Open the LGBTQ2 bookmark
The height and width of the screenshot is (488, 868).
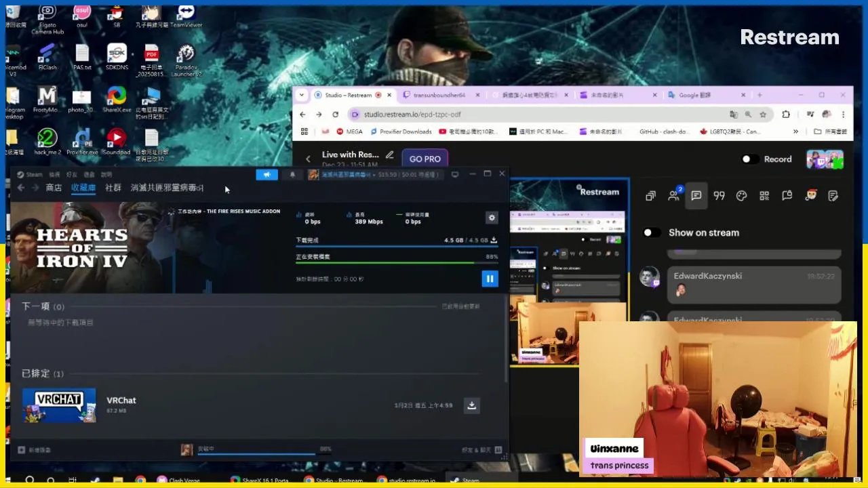pos(730,131)
